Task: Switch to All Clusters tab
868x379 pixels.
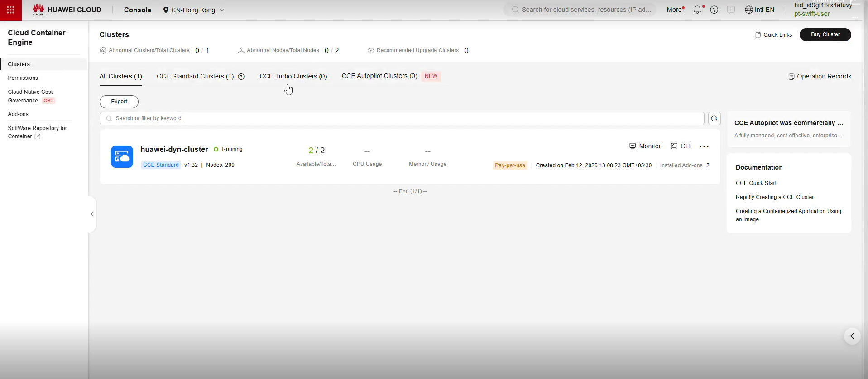Action: [121, 76]
